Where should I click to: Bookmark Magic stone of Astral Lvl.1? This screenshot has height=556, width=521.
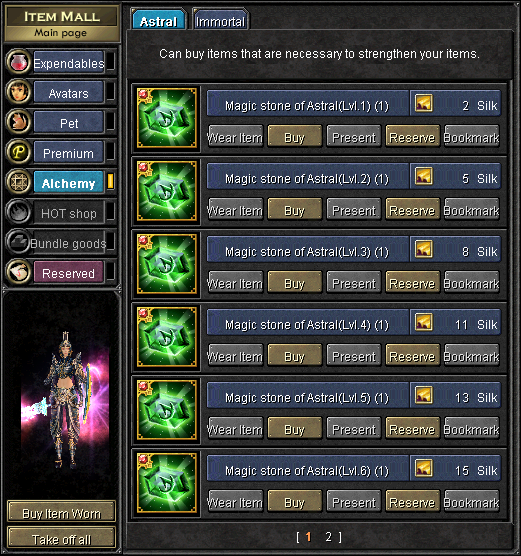[472, 137]
